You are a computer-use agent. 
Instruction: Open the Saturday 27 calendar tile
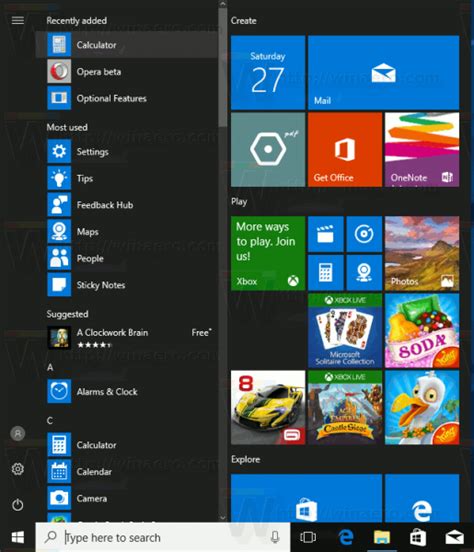click(268, 73)
